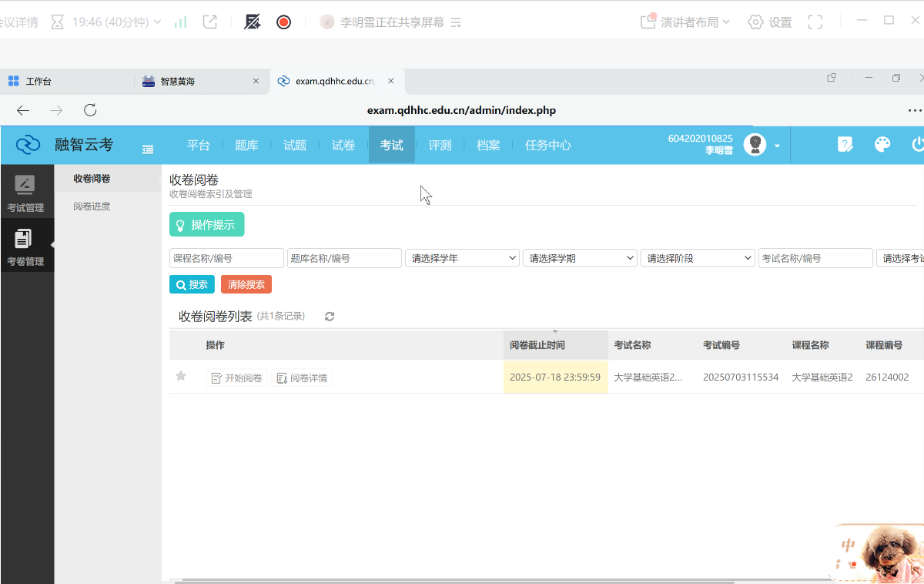This screenshot has width=924, height=584.
Task: Open the 考卷管理 sidebar section
Action: tap(25, 247)
